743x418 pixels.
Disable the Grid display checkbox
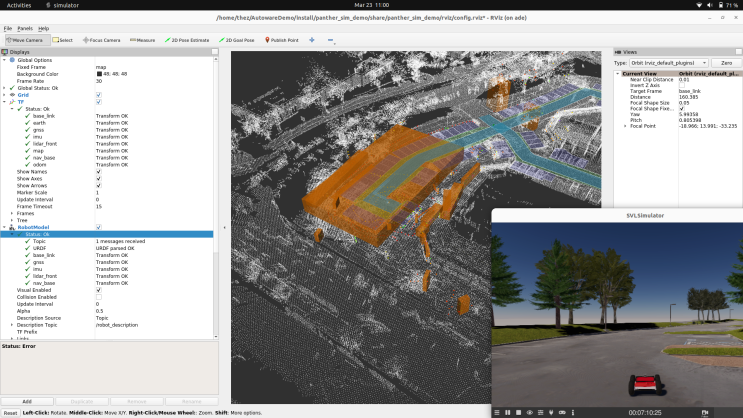click(x=98, y=94)
